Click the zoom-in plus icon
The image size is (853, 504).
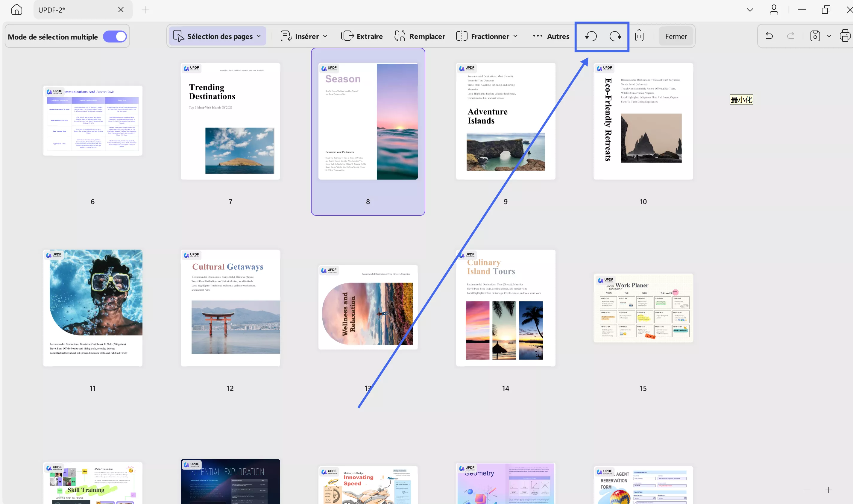828,490
